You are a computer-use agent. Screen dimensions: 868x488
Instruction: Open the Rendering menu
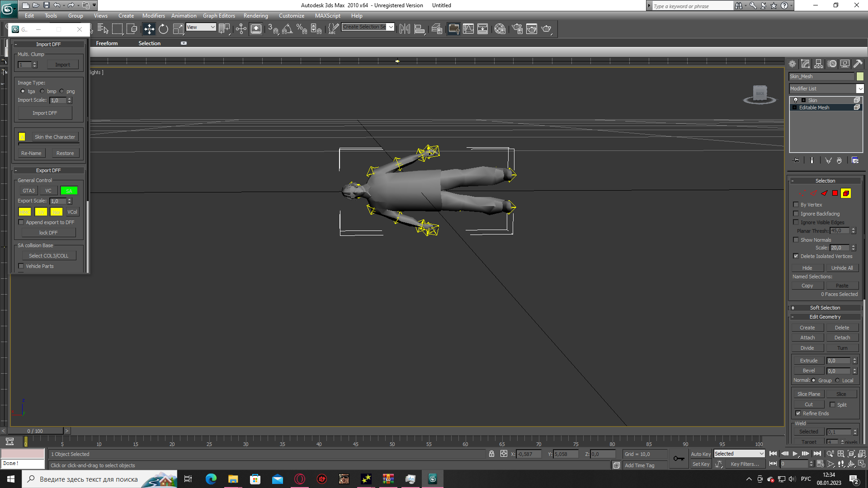click(x=255, y=16)
